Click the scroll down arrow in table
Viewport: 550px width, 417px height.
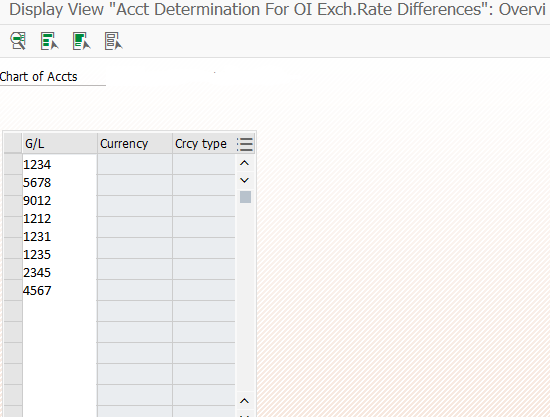point(244,180)
